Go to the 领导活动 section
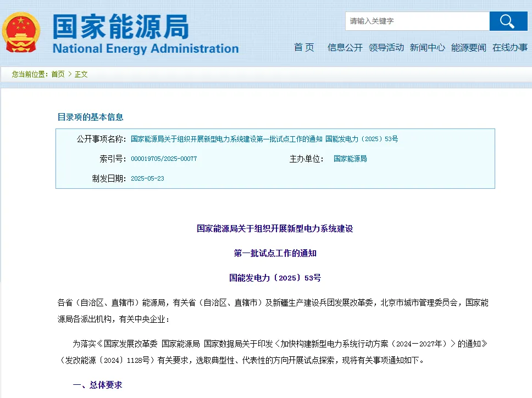This screenshot has height=398, width=532. tap(386, 48)
